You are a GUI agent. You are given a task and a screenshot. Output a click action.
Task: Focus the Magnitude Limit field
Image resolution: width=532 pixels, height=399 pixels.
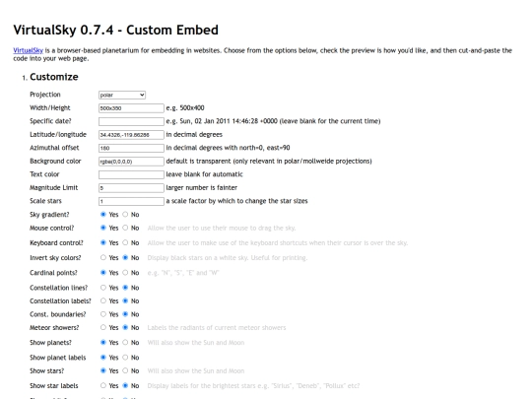click(131, 188)
